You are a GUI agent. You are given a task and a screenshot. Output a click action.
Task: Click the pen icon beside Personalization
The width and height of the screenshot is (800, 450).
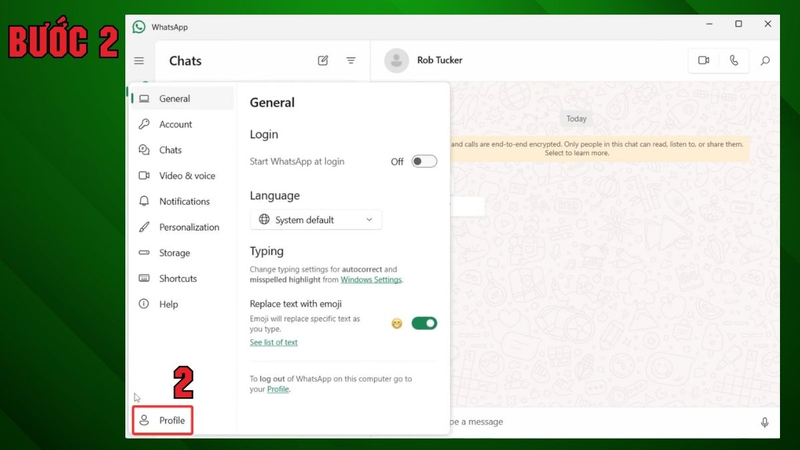point(144,227)
